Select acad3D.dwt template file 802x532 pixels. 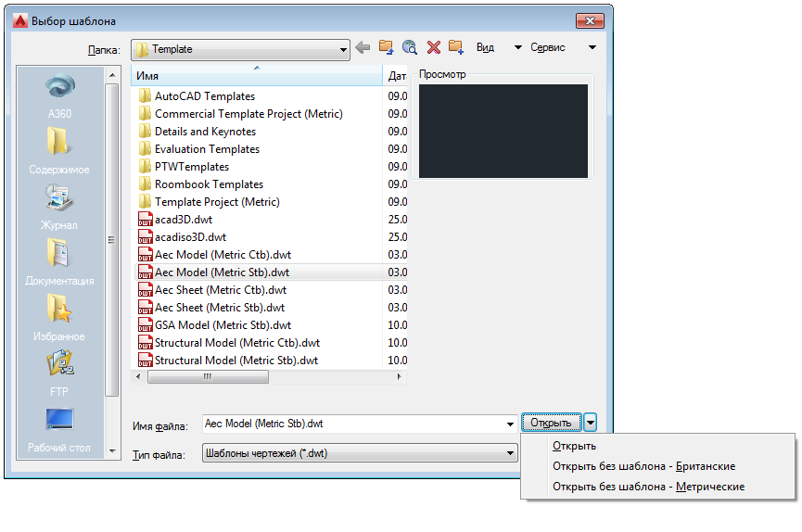[175, 220]
